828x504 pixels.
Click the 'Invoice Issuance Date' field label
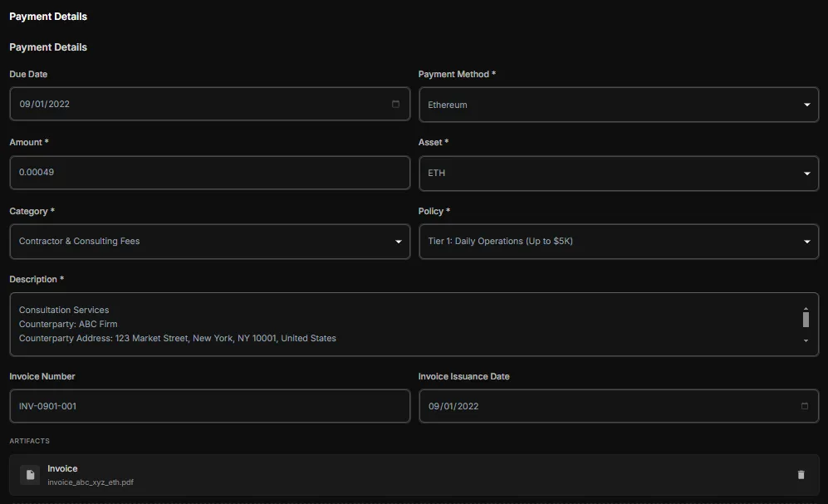(x=463, y=376)
